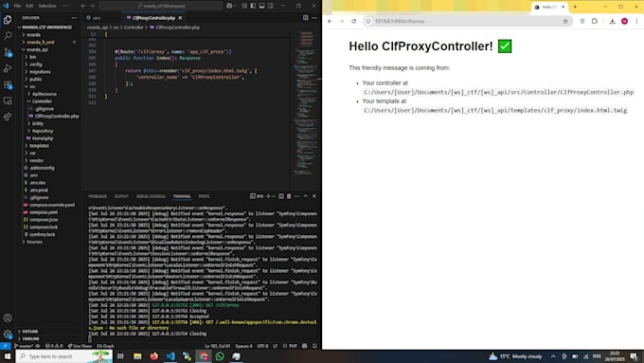Open the new terminal launch profile dropdown
Image resolution: width=644 pixels, height=363 pixels.
(274, 196)
